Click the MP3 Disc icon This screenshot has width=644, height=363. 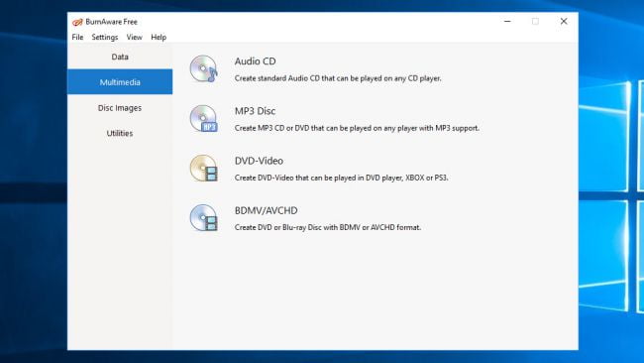click(204, 118)
